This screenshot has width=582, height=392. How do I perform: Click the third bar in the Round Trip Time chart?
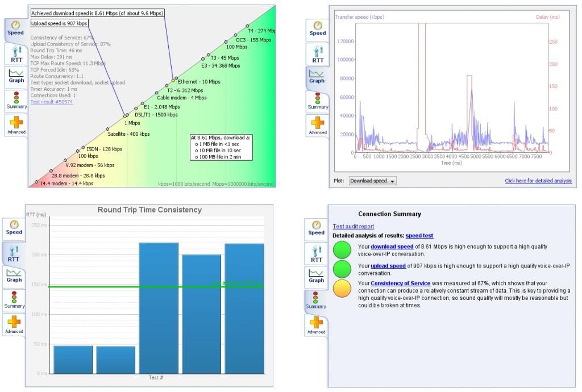point(159,307)
